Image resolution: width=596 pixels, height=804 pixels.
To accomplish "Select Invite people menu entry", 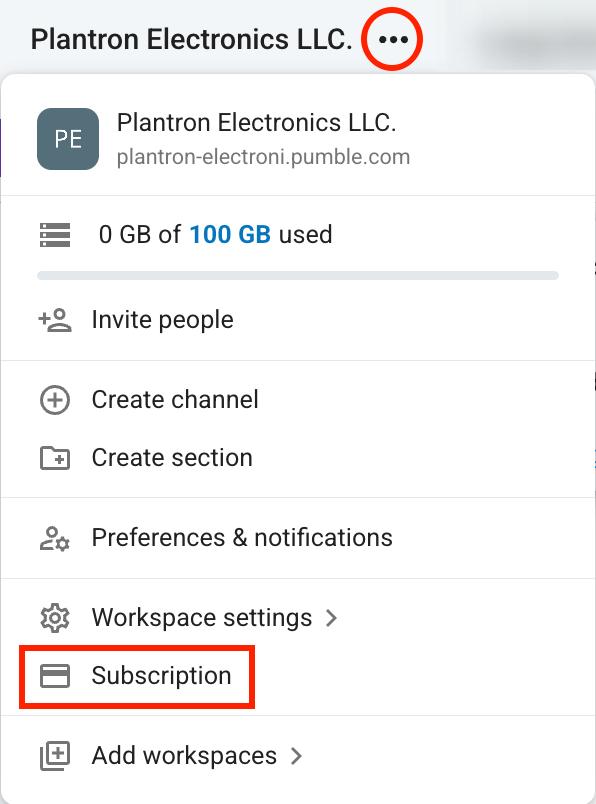I will tap(298, 320).
